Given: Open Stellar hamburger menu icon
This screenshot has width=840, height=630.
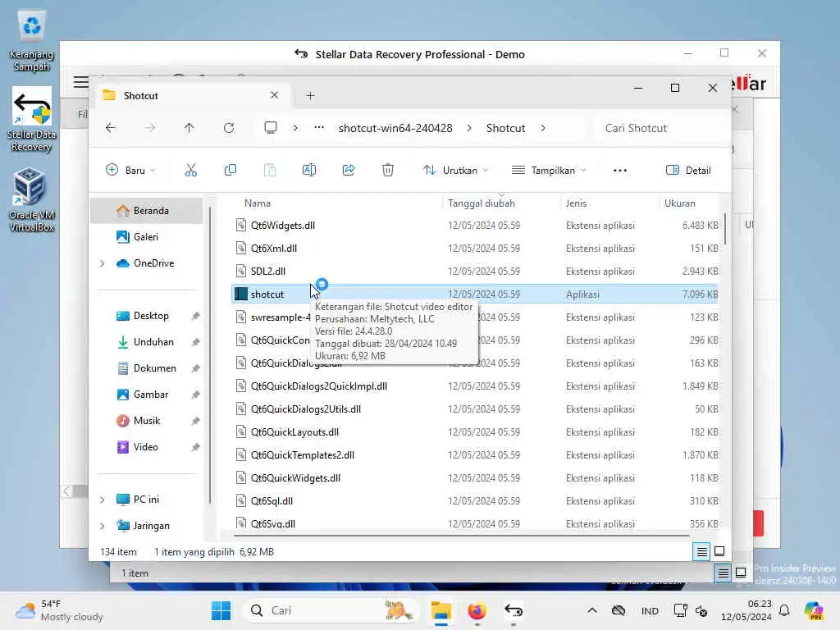Looking at the screenshot, I should (x=81, y=82).
